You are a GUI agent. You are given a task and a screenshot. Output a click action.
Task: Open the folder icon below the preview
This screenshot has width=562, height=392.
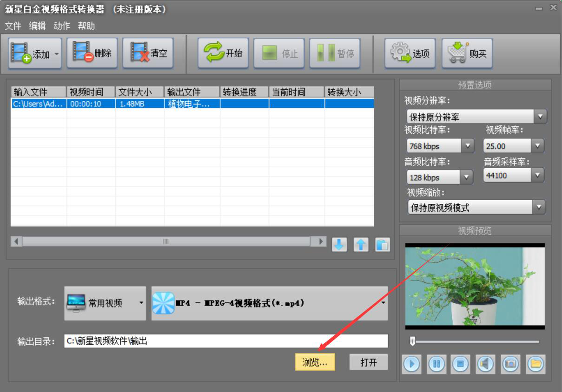(x=536, y=364)
